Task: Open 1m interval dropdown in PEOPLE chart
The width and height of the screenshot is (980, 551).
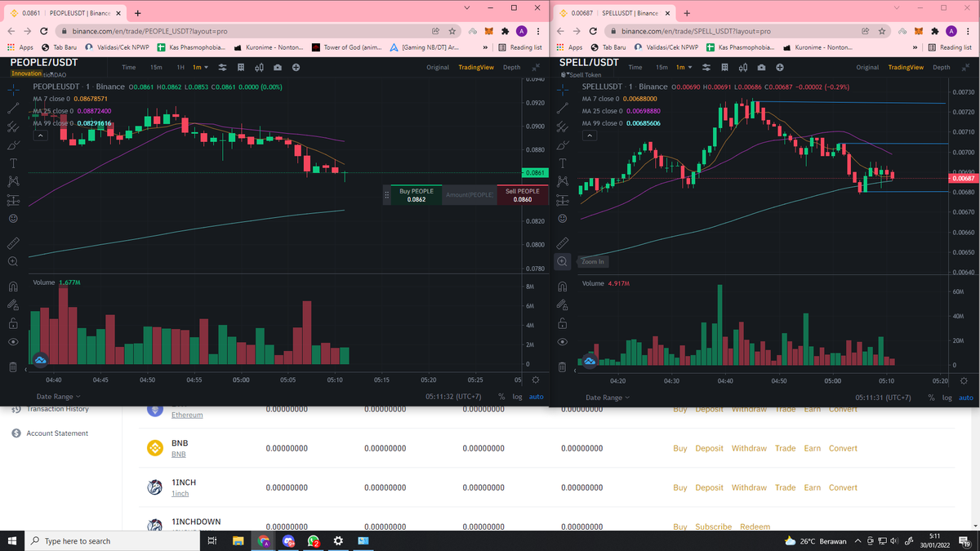Action: (201, 67)
